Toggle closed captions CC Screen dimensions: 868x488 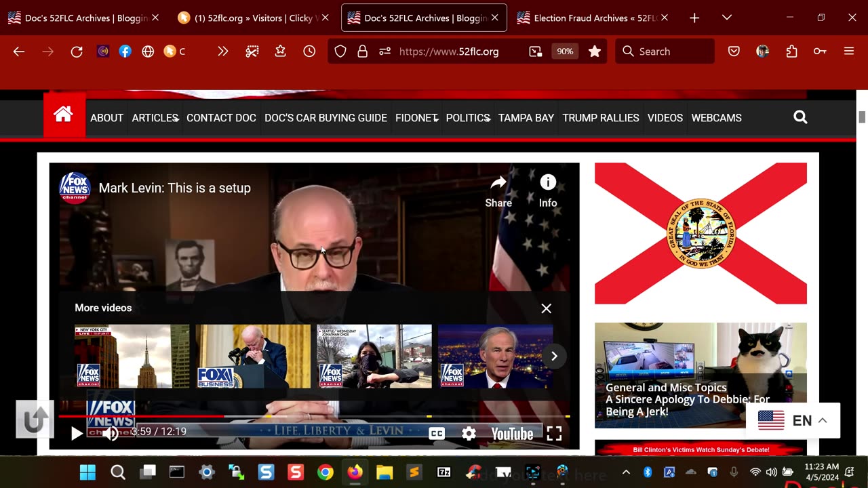(x=437, y=434)
